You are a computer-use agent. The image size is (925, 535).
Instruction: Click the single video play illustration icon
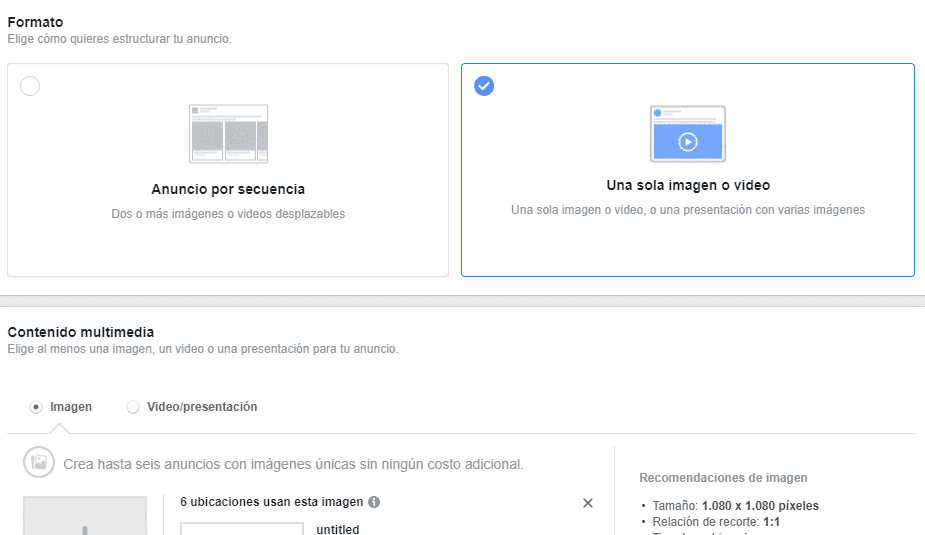click(688, 134)
